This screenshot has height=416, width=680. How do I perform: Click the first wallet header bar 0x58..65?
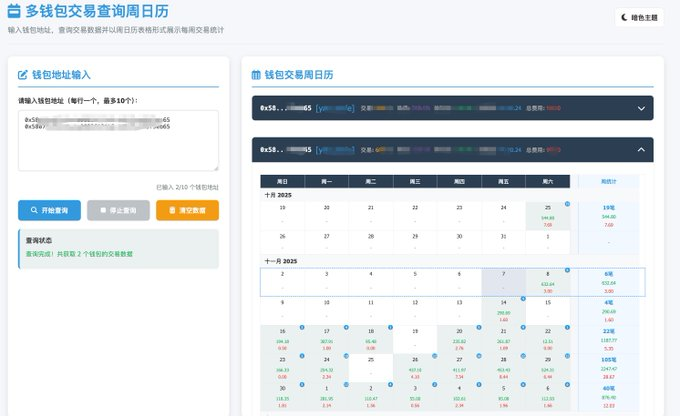(x=452, y=108)
